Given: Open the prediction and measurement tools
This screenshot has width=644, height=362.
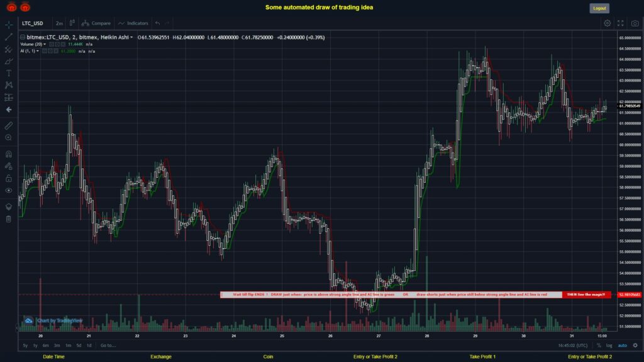Looking at the screenshot, I should tap(9, 97).
